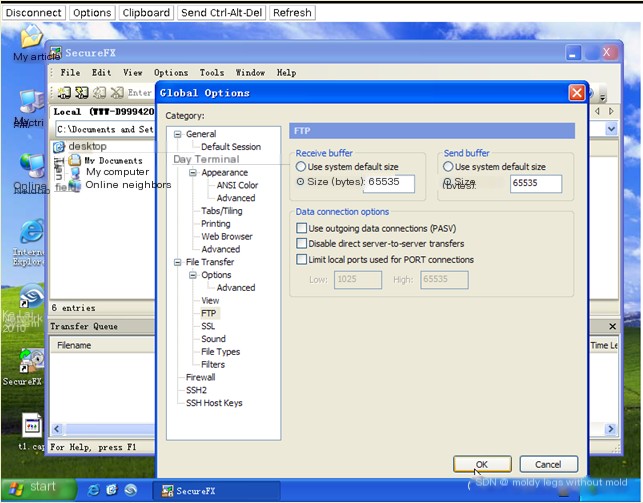Select Tabs/Tiling in category tree
Image resolution: width=643 pixels, height=503 pixels.
coord(222,211)
